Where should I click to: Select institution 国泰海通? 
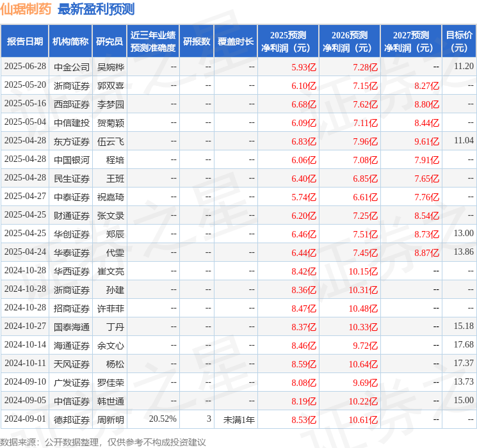click(72, 327)
